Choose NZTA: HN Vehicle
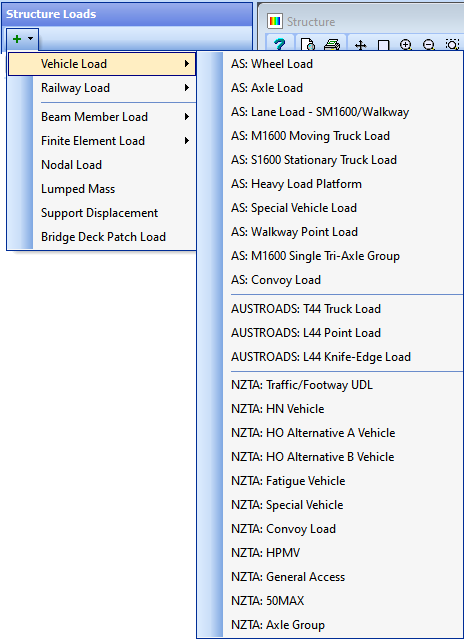464x639 pixels. point(330,409)
